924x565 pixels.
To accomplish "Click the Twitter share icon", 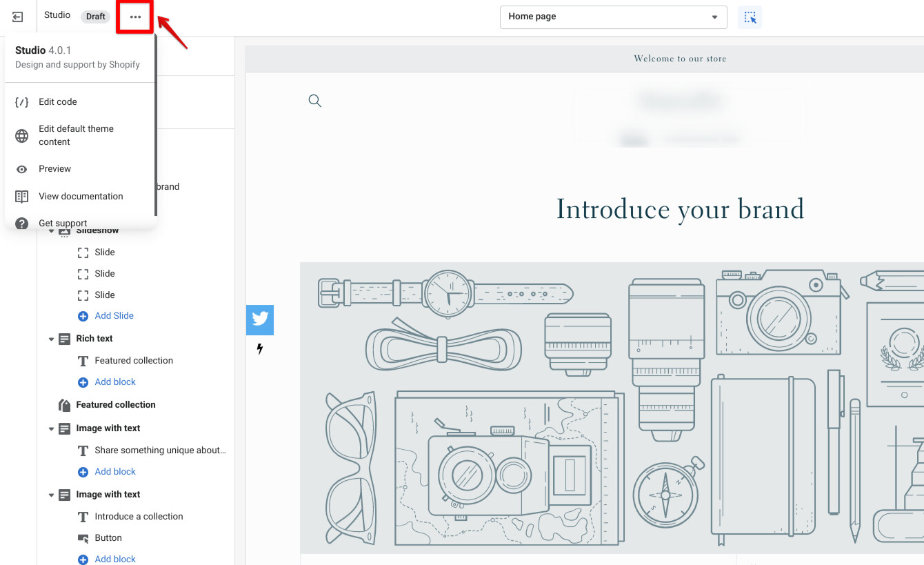I will click(x=260, y=320).
